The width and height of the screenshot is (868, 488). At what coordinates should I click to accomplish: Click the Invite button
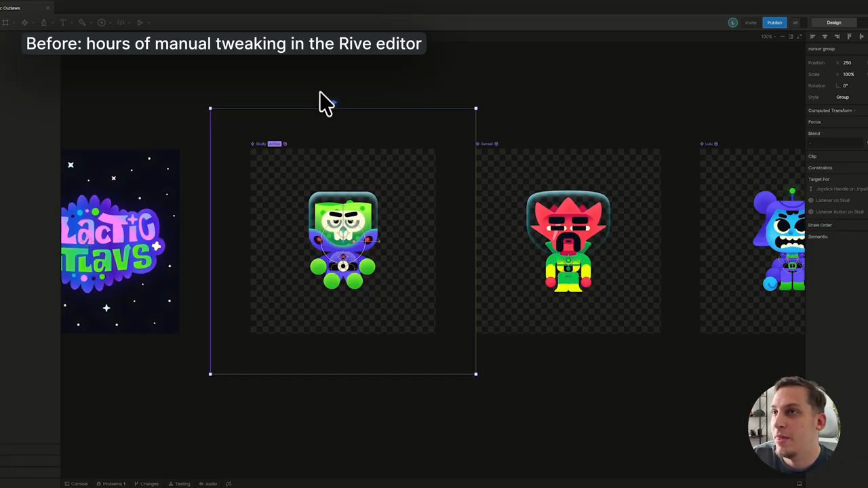(x=751, y=22)
